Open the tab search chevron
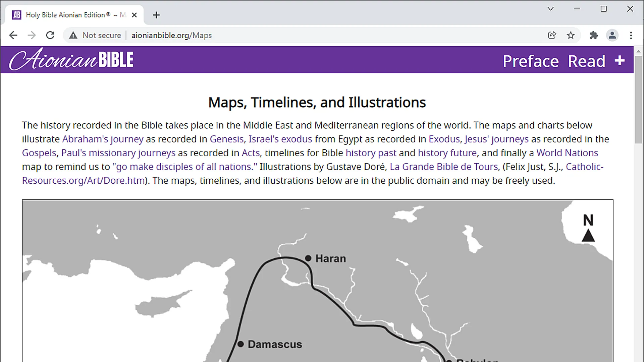Viewport: 644px width, 362px height. pos(550,9)
